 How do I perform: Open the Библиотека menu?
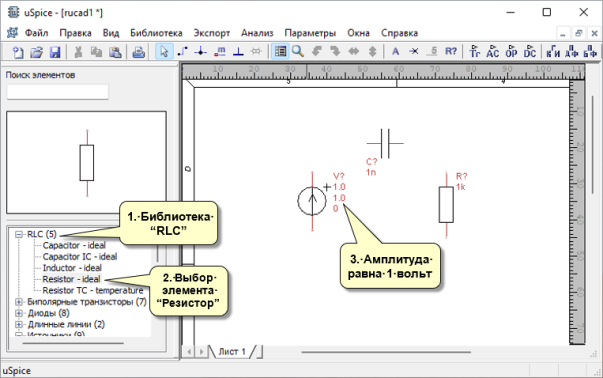click(x=156, y=33)
